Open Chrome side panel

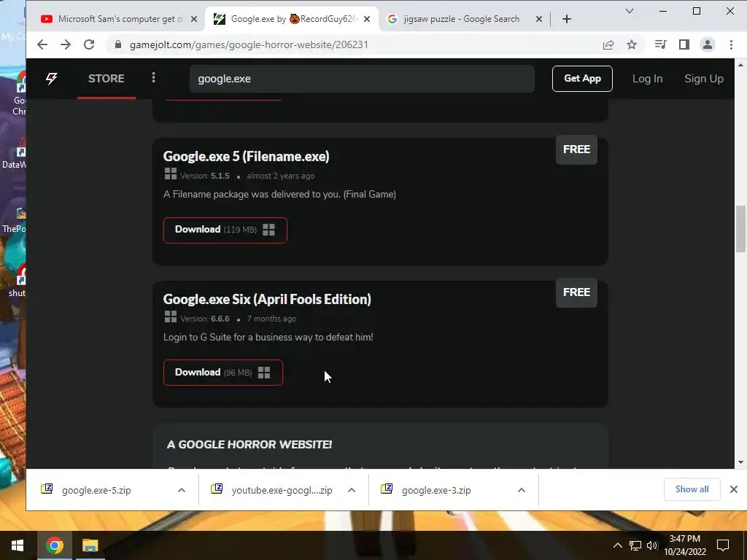[x=684, y=44]
